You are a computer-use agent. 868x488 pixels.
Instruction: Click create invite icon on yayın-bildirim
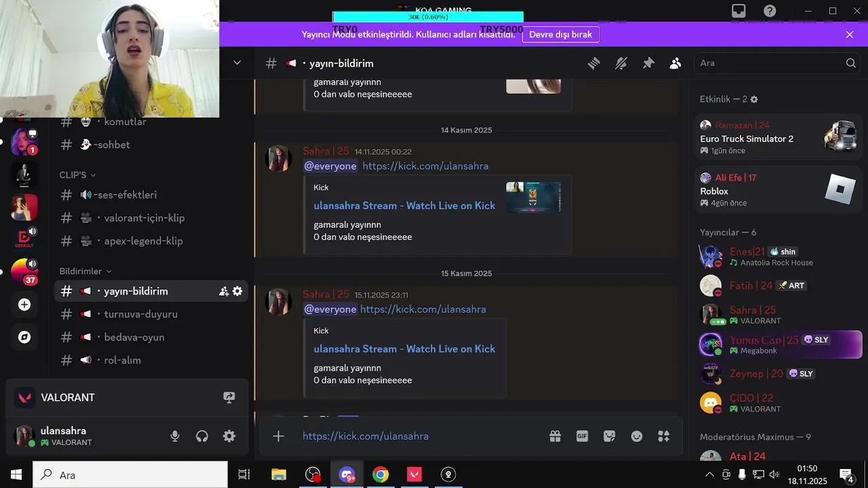224,291
